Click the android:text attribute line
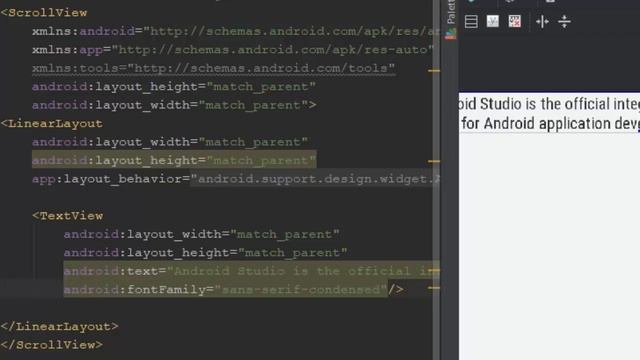640x360 pixels. (251, 271)
